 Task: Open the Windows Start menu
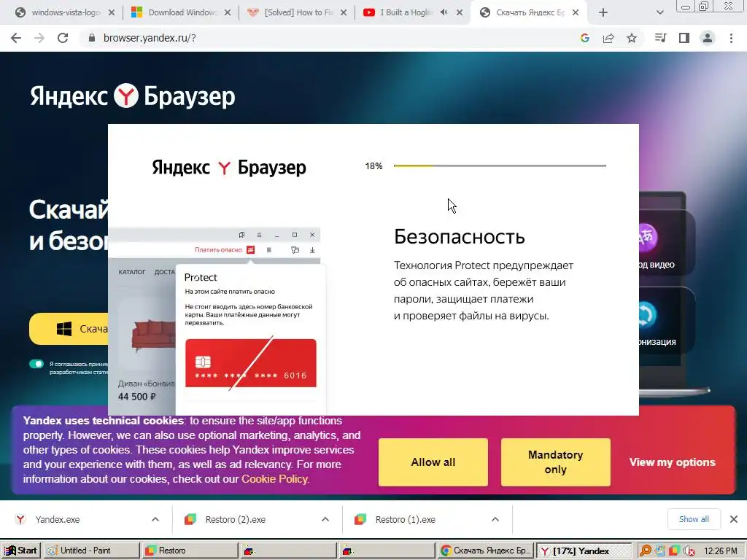point(20,551)
